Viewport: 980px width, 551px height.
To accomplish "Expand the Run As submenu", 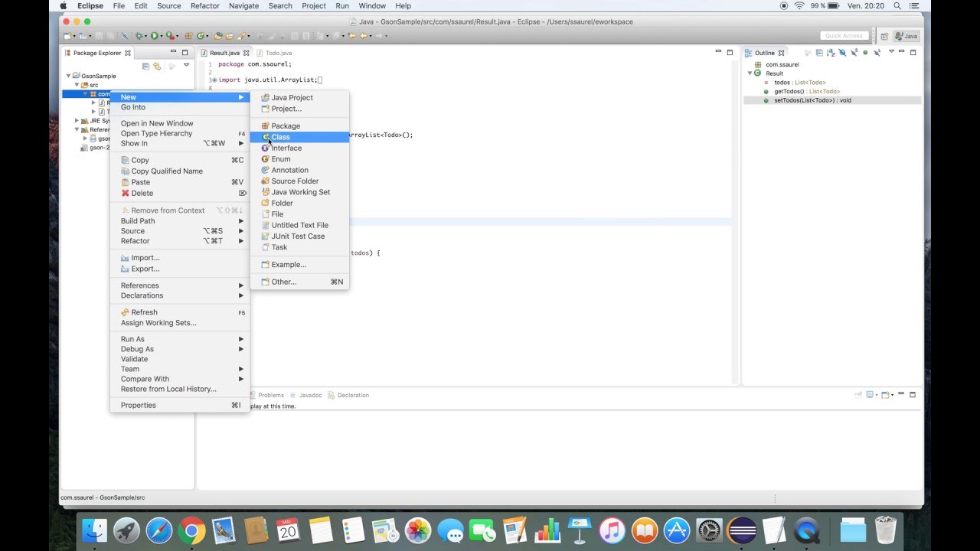I will tap(180, 339).
